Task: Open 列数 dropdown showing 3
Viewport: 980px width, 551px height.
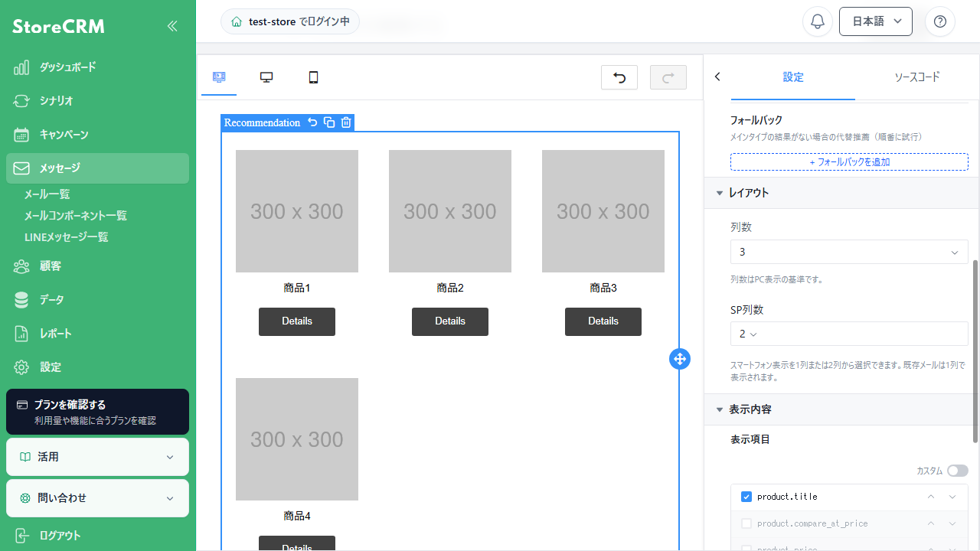Action: pos(849,252)
